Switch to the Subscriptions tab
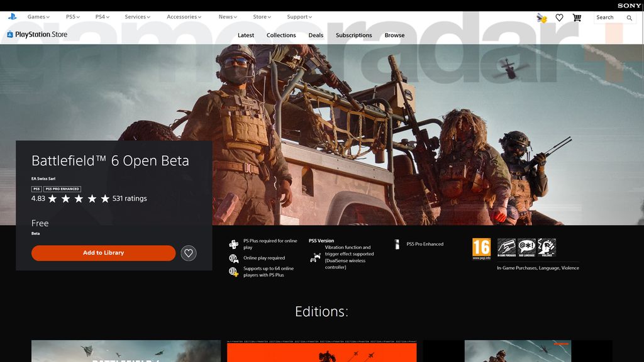This screenshot has width=644, height=362. coord(353,35)
